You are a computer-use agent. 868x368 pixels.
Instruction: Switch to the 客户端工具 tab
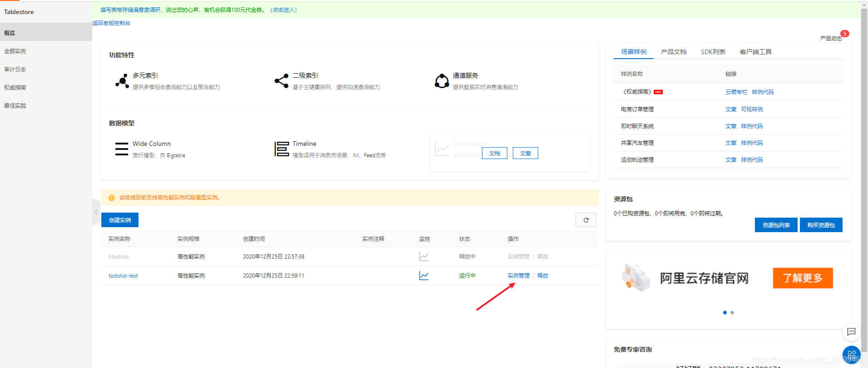(x=756, y=52)
